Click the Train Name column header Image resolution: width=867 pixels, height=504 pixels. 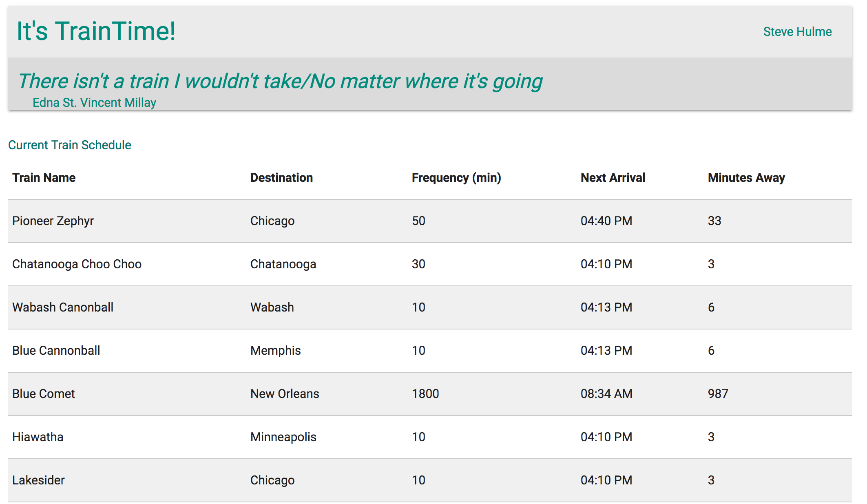coord(44,178)
